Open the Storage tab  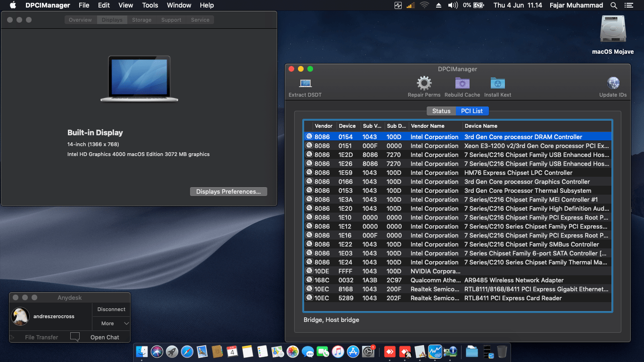click(142, 20)
